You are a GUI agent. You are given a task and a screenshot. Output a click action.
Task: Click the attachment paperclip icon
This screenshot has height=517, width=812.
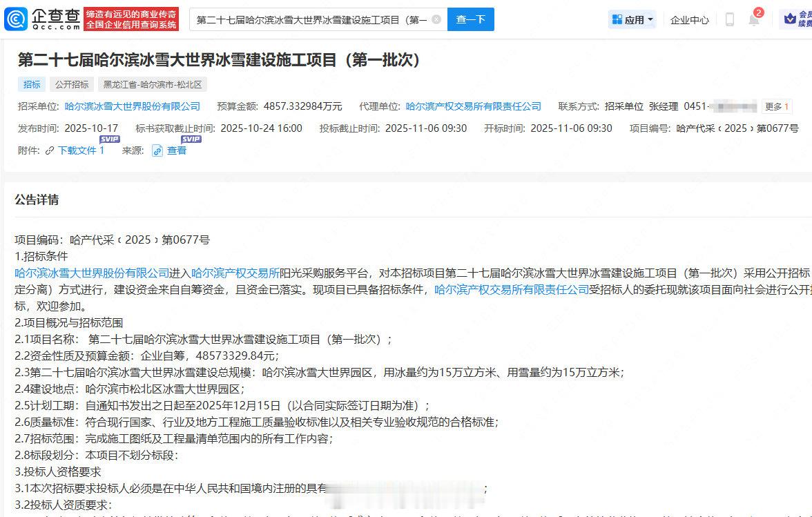tap(50, 150)
